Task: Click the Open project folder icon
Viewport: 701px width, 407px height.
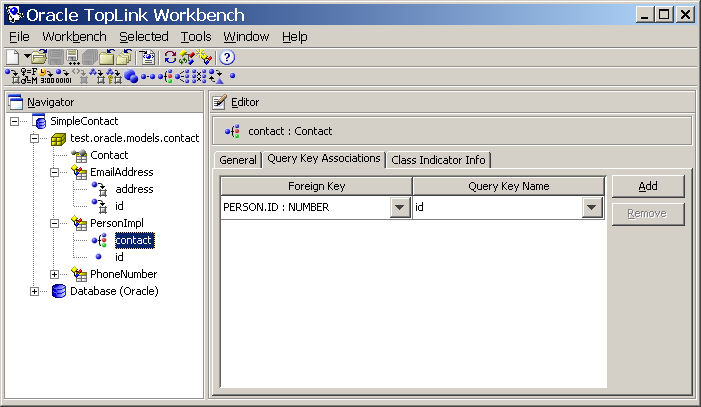Action: (39, 57)
